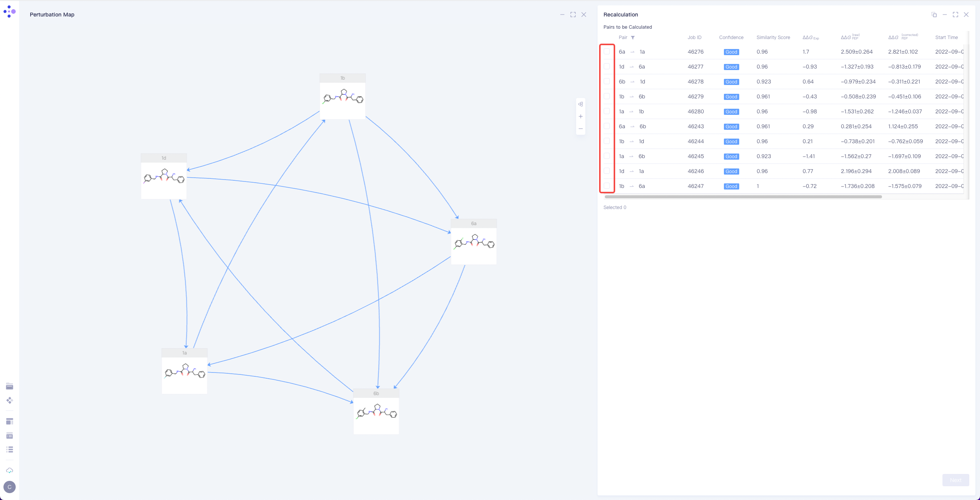Open the card list icon in sidebar
This screenshot has width=980, height=500.
coord(10,436)
